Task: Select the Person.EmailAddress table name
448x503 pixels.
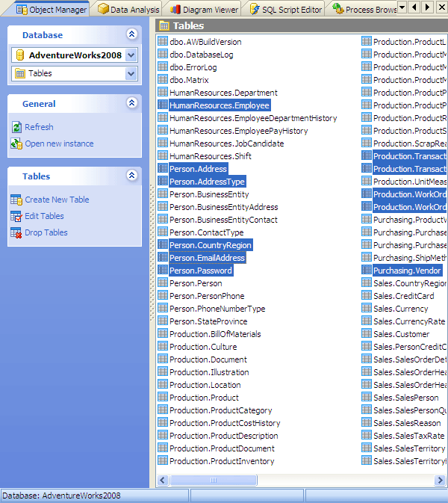Action: pos(207,258)
